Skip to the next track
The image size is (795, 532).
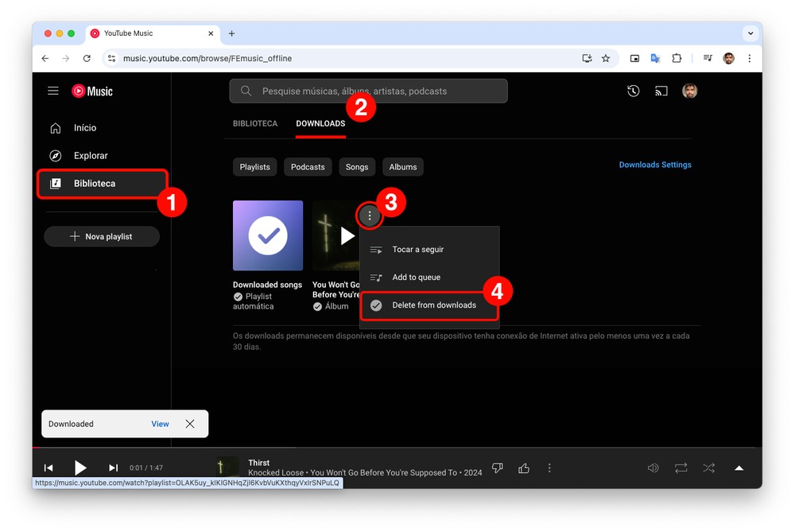(x=113, y=468)
